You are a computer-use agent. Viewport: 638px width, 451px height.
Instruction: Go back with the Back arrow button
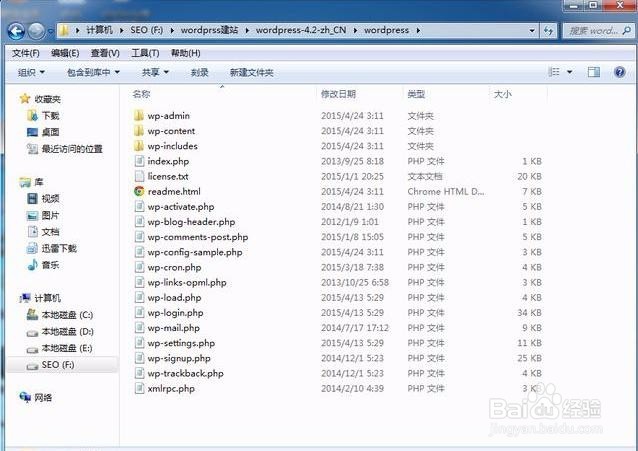[x=16, y=31]
